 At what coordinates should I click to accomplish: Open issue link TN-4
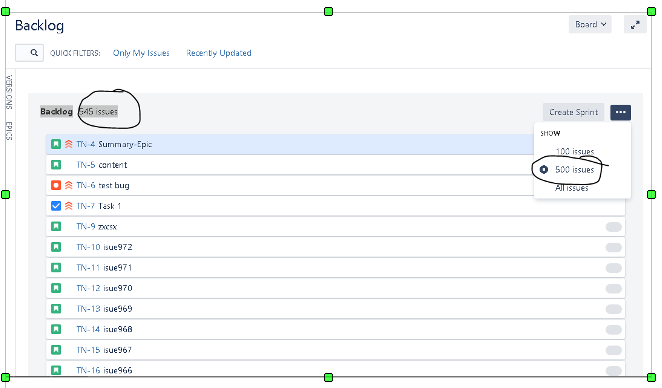pos(86,144)
